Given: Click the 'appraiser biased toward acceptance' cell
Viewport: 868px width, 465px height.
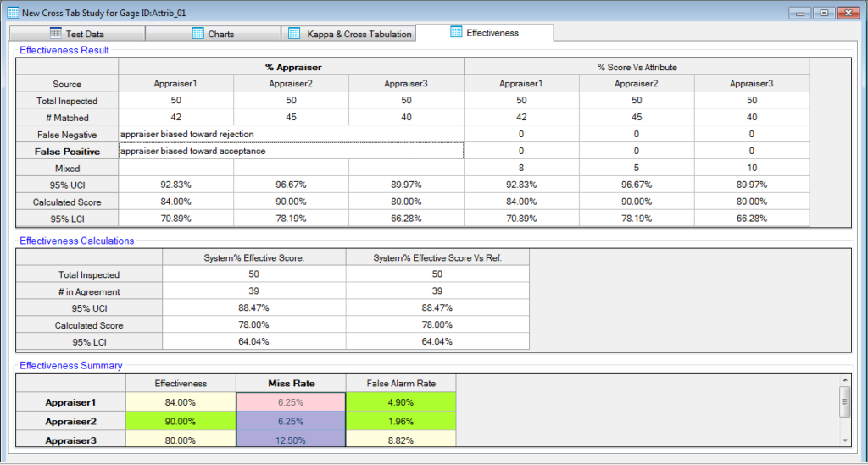Looking at the screenshot, I should pyautogui.click(x=291, y=152).
